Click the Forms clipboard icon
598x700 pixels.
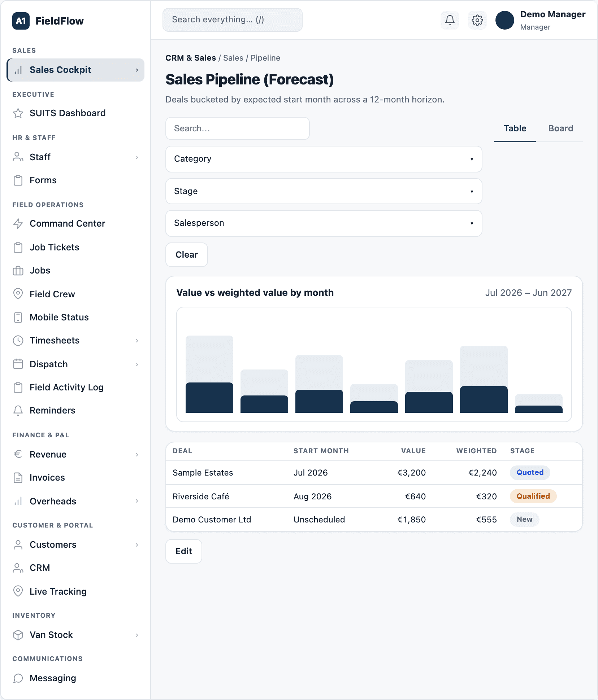click(18, 180)
